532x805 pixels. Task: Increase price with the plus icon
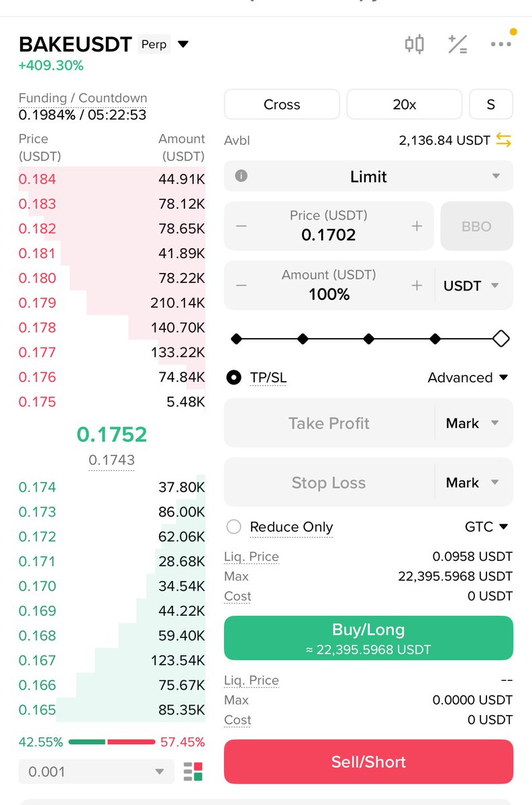pyautogui.click(x=417, y=226)
